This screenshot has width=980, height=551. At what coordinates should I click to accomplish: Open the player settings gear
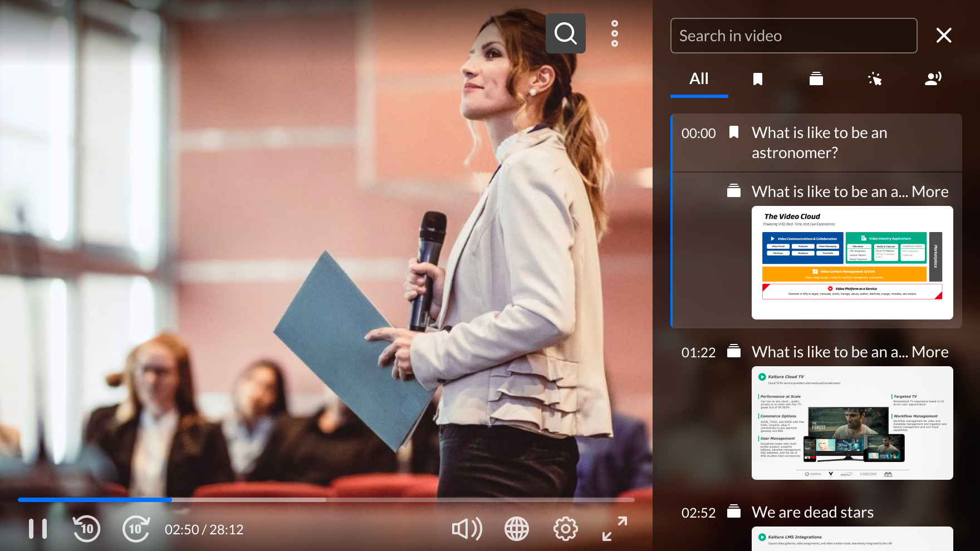click(566, 529)
